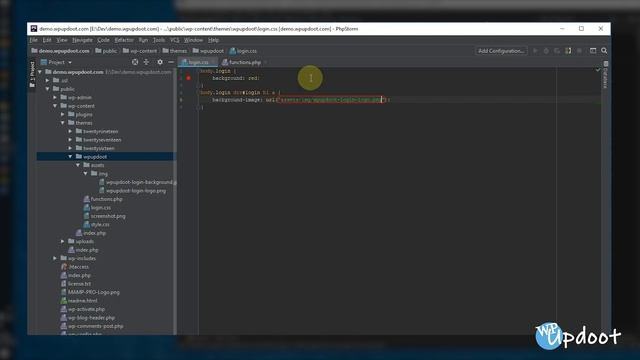Expand the twentysixteen folder arrow
640x360 pixels.
pyautogui.click(x=70, y=148)
